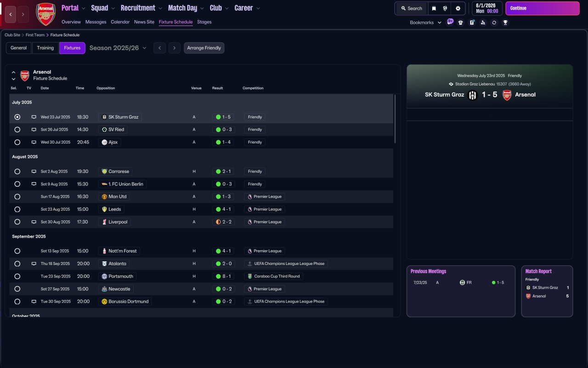Select the radio button for the Nott'm Forest fixture
The width and height of the screenshot is (588, 368).
point(17,251)
